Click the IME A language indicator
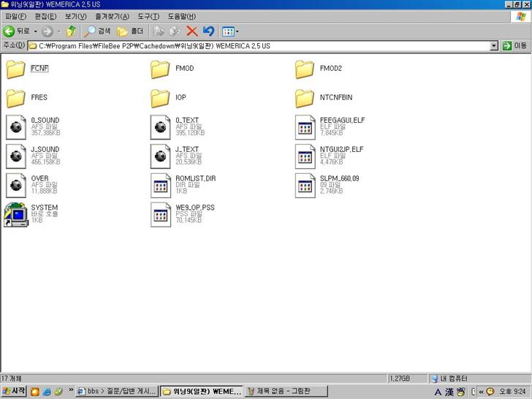This screenshot has height=399, width=532. tap(438, 392)
